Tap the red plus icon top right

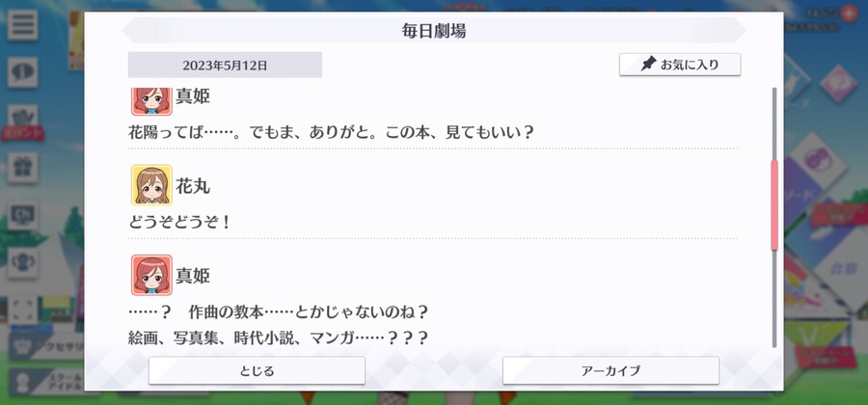pos(849,13)
